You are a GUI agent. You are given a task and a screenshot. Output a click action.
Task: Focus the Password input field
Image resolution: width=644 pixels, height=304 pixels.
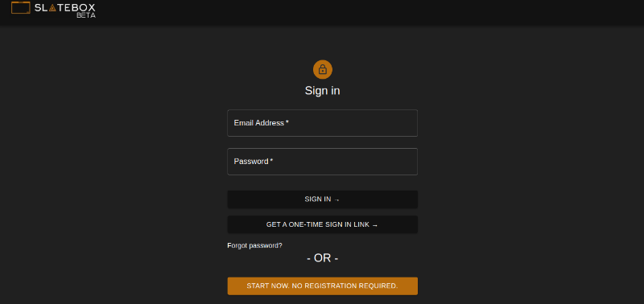point(323,162)
